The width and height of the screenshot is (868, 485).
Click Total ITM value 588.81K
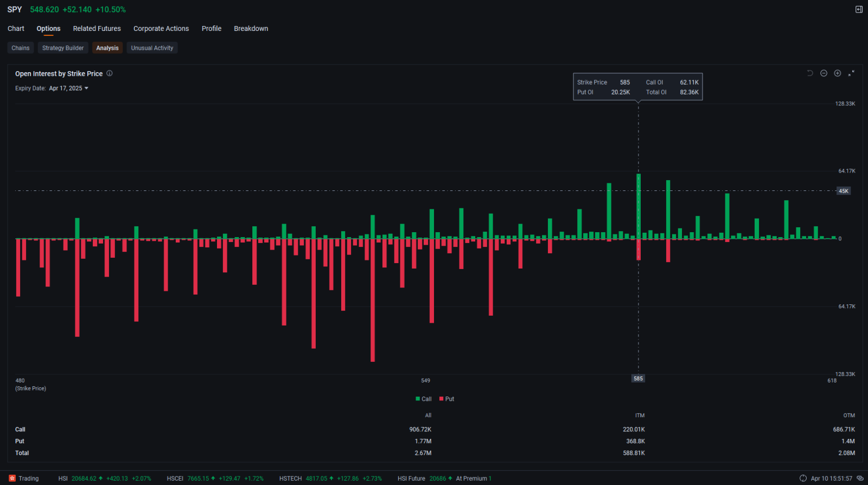click(x=634, y=453)
